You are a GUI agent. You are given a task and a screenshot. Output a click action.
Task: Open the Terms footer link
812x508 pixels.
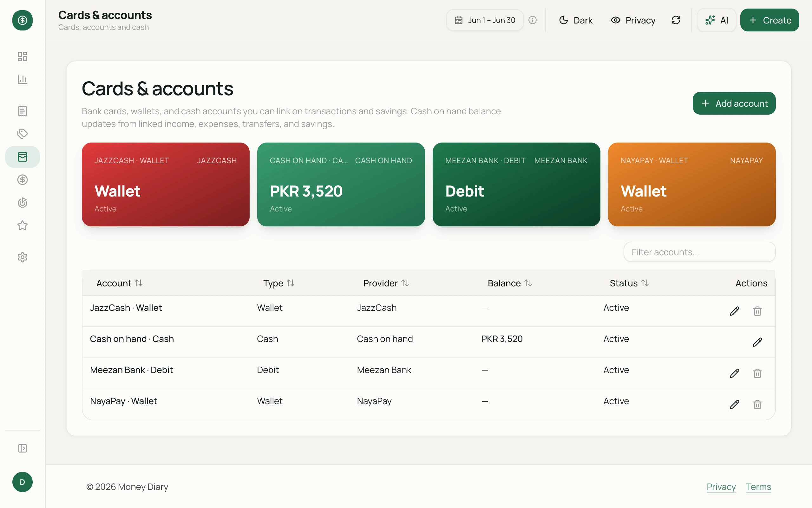758,487
